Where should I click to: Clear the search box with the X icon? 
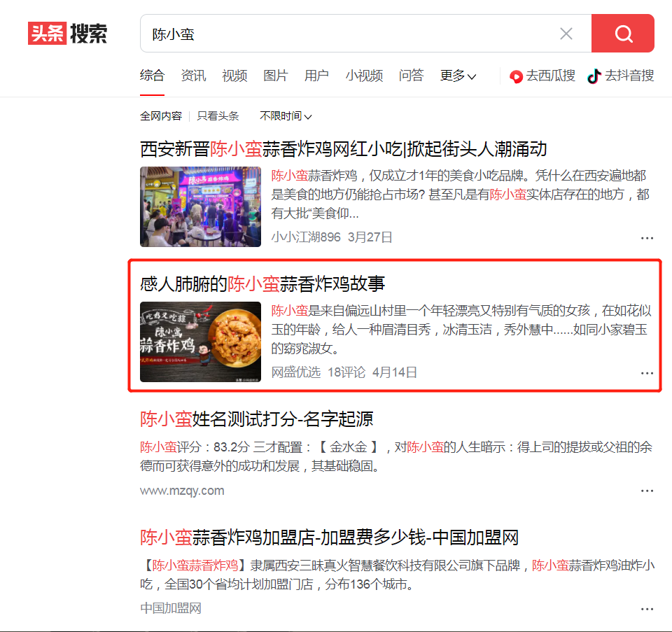(x=566, y=34)
